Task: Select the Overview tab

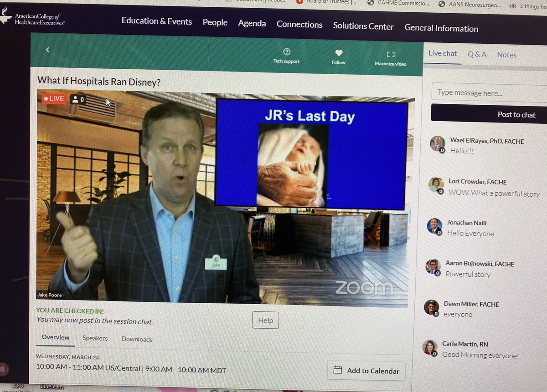Action: coord(56,337)
